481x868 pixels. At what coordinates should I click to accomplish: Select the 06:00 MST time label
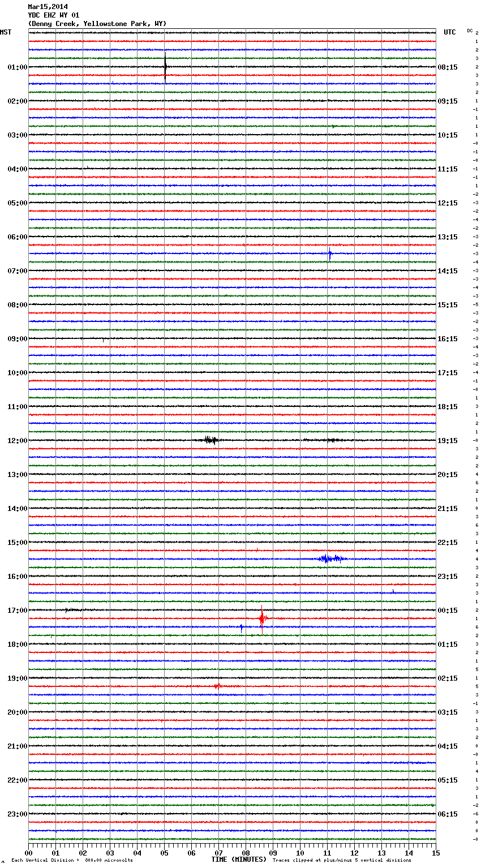(x=18, y=237)
